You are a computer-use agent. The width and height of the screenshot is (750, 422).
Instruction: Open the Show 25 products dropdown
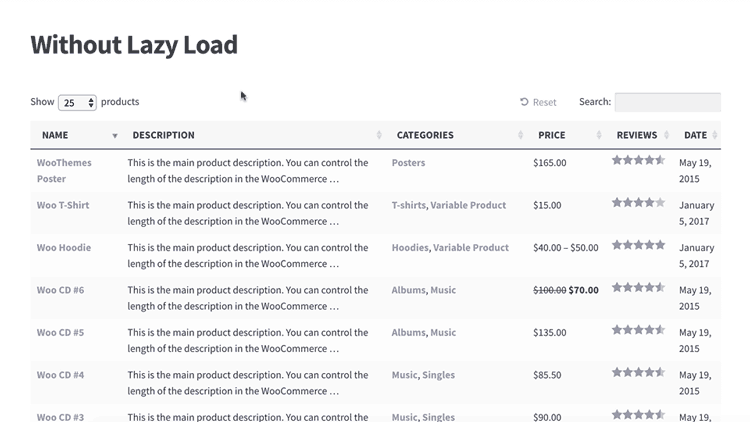click(77, 102)
